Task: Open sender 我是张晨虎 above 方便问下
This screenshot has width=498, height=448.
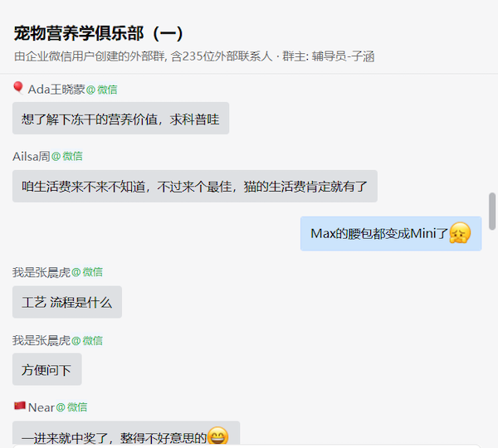Action: click(x=41, y=341)
